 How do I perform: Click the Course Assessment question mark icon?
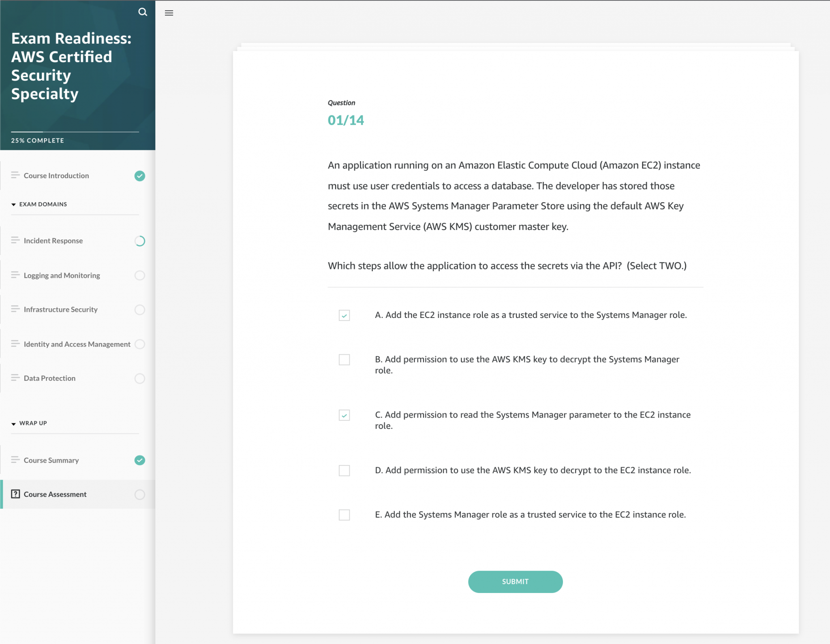tap(15, 494)
